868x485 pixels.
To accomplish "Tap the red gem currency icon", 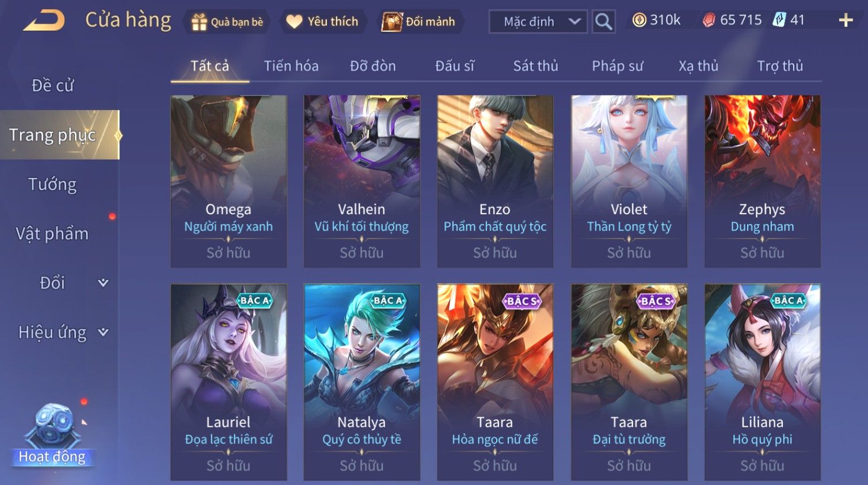I will click(709, 20).
